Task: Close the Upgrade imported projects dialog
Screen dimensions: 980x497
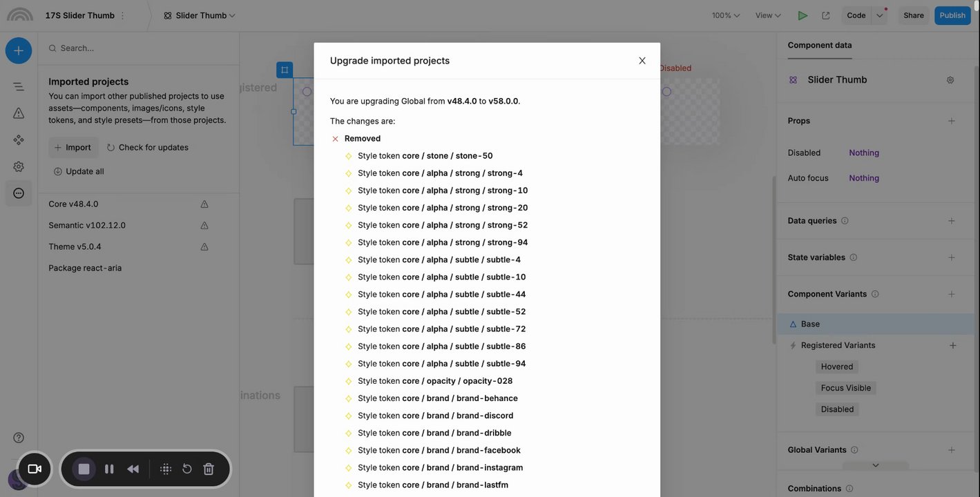Action: click(642, 61)
